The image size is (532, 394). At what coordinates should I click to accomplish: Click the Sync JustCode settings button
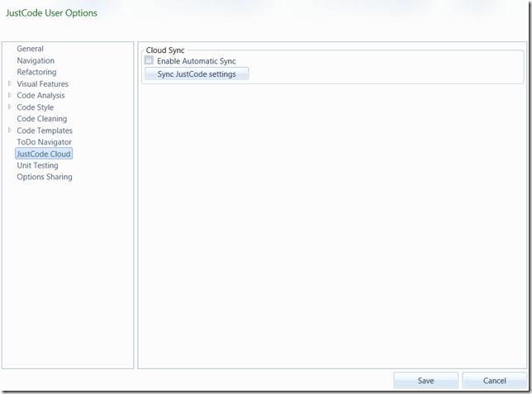pyautogui.click(x=197, y=74)
